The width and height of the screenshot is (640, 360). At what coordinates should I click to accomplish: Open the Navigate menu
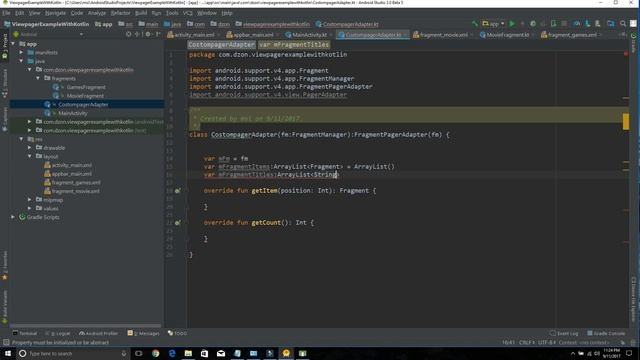pyautogui.click(x=55, y=13)
